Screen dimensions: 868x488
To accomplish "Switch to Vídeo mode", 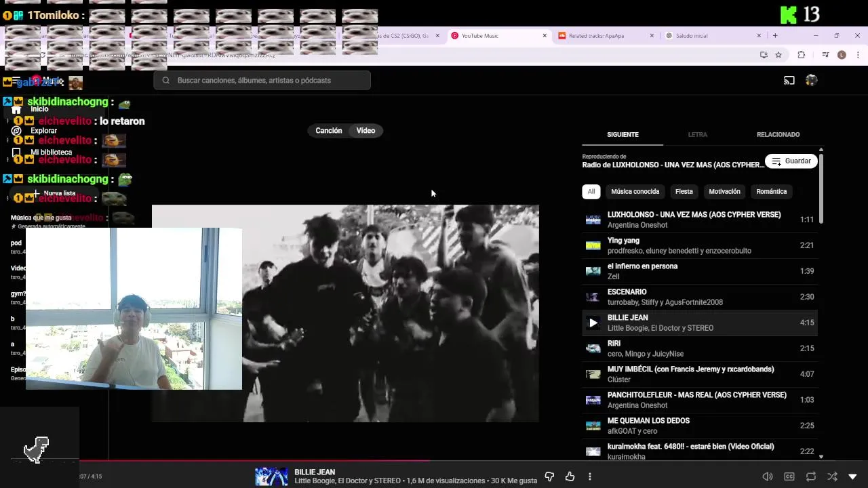I will coord(366,131).
